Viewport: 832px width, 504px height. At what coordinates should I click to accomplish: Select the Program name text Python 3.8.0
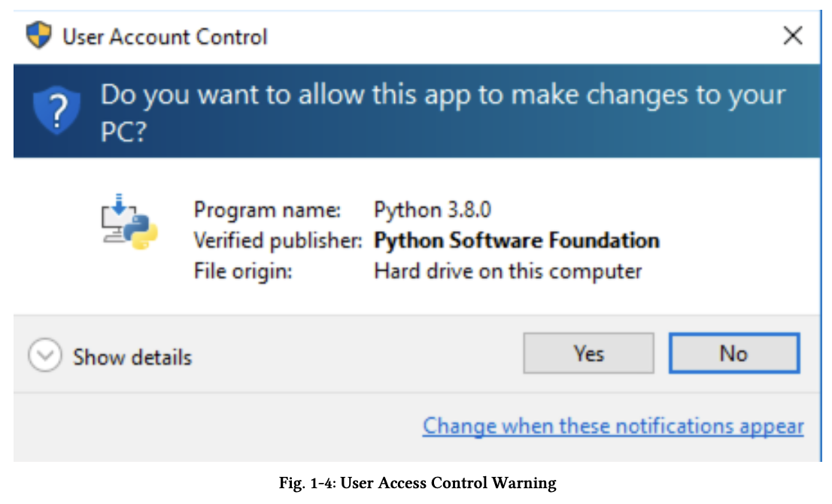click(x=434, y=210)
